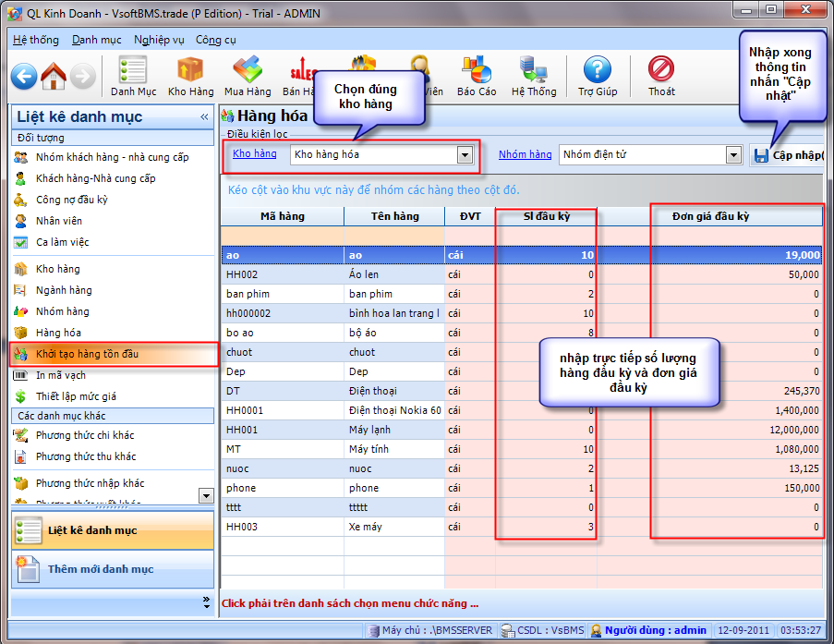Click the Phương thức thu khác icon
This screenshot has height=644, width=834.
pyautogui.click(x=20, y=456)
